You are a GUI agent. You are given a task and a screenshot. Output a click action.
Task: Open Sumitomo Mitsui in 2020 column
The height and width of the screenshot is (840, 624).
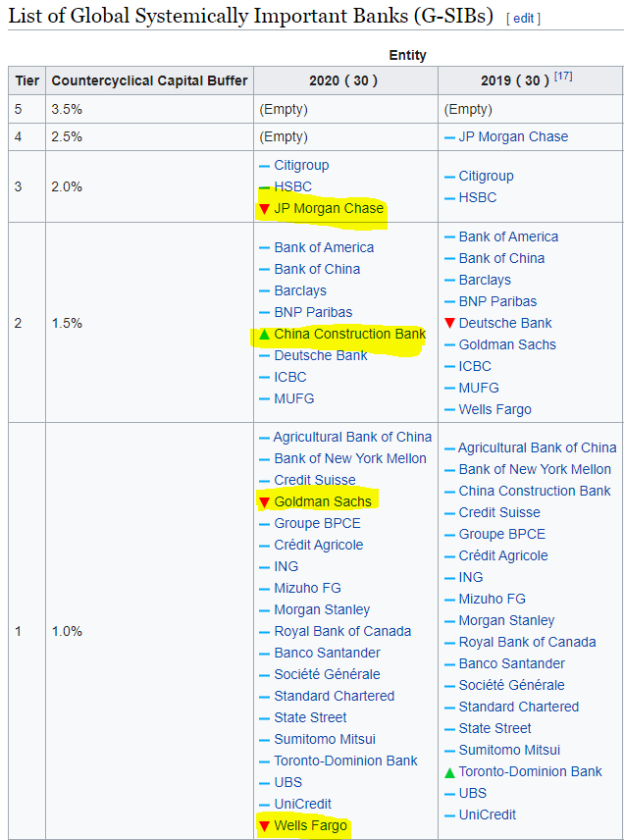tap(325, 739)
